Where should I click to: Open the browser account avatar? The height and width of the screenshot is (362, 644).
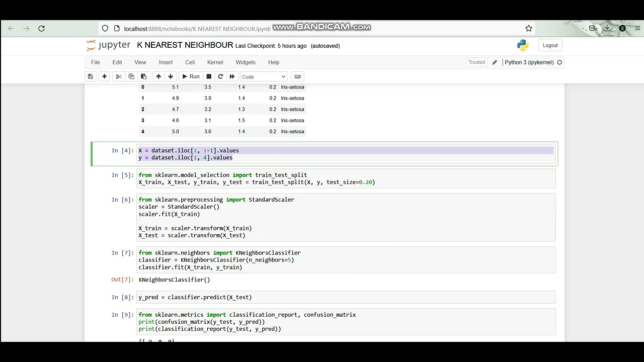click(622, 29)
